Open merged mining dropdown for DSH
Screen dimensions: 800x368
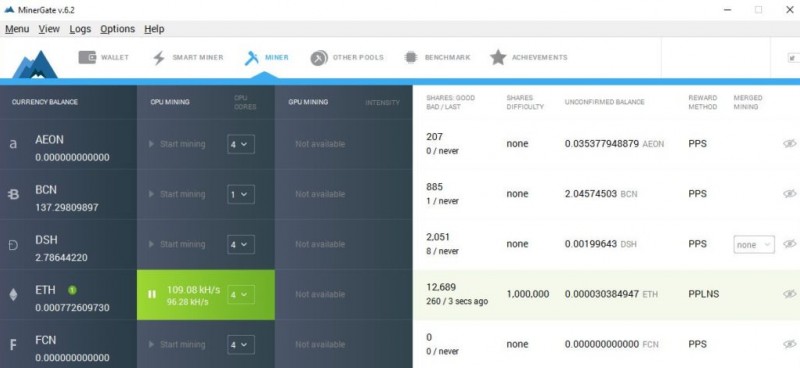pos(754,244)
